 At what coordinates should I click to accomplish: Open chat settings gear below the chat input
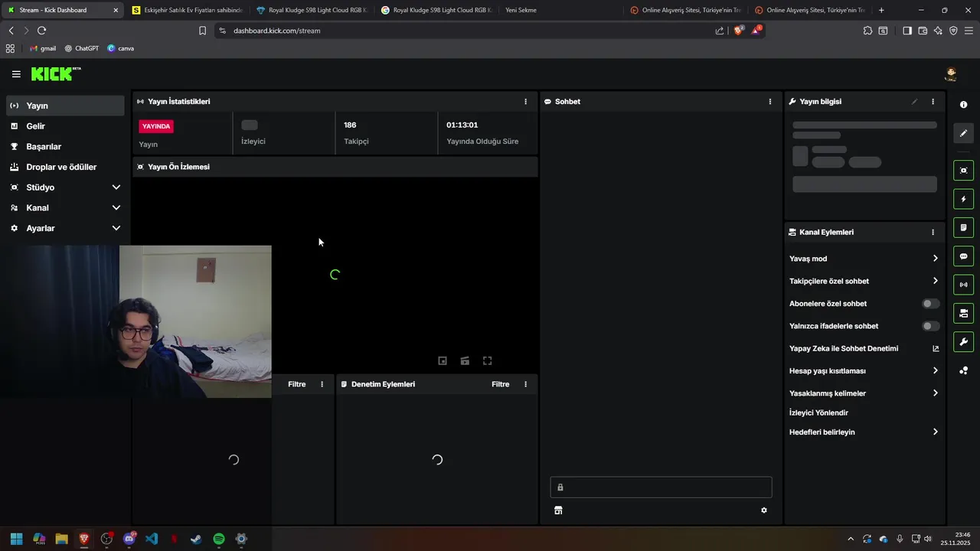coord(763,510)
